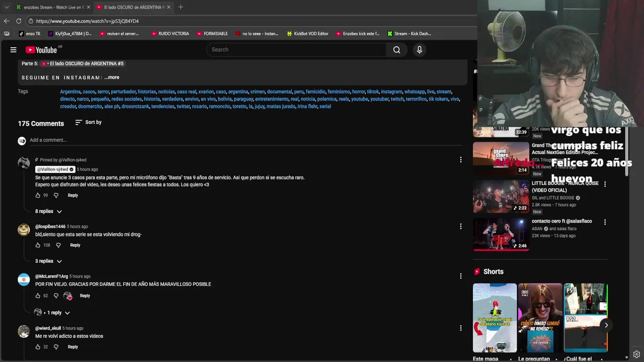Open options for contacto cero video
Screen dimensions: 644x362
click(605, 222)
